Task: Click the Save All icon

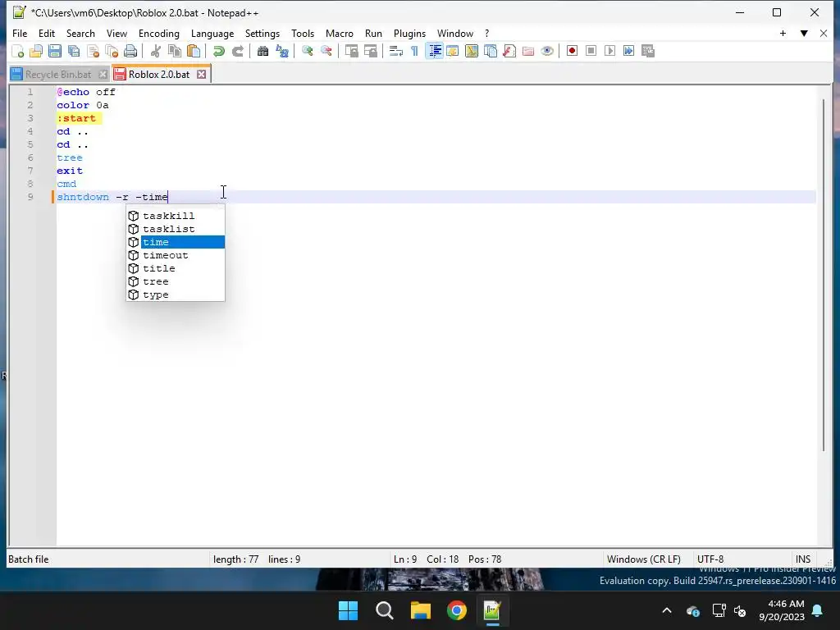Action: coord(74,51)
